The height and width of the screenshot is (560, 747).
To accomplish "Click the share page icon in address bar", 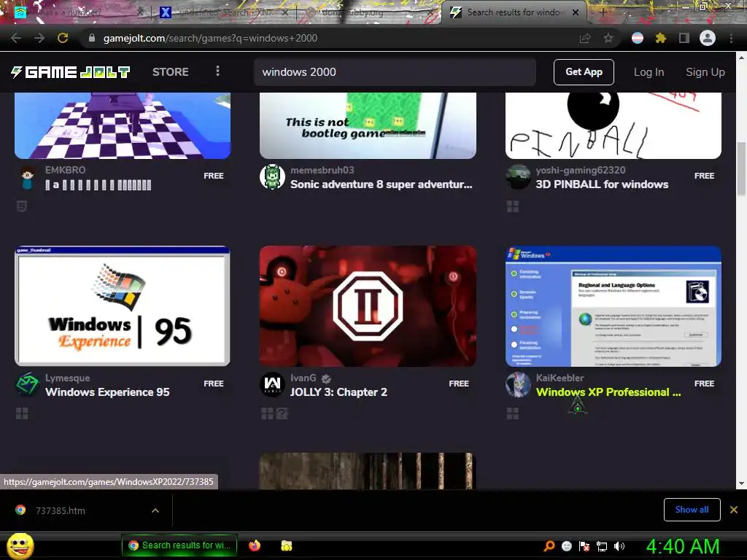I will (585, 39).
